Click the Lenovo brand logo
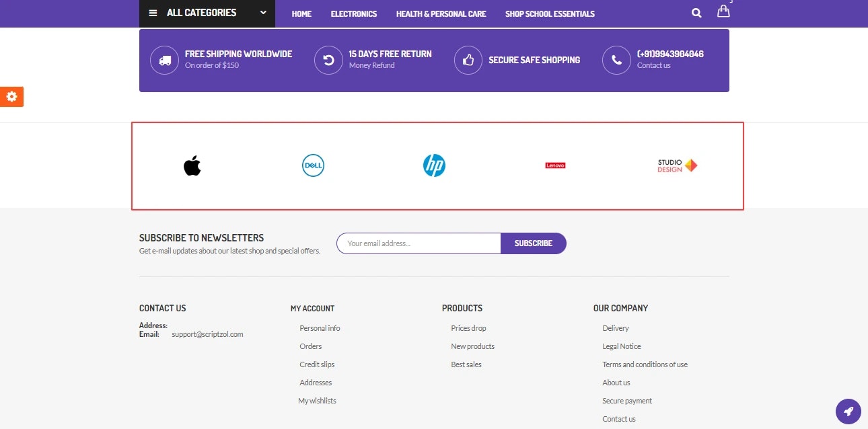This screenshot has width=868, height=429. pyautogui.click(x=555, y=165)
